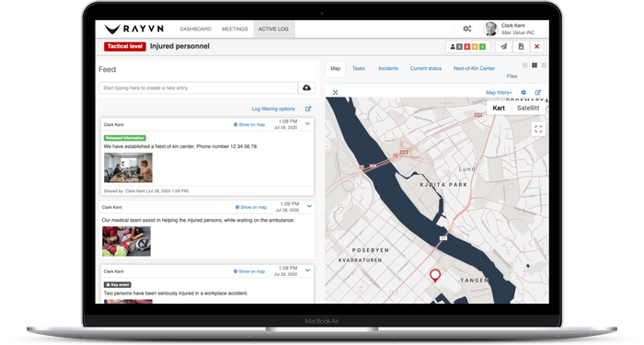Switch to the Tasks tab
Image resolution: width=644 pixels, height=345 pixels.
pyautogui.click(x=359, y=69)
